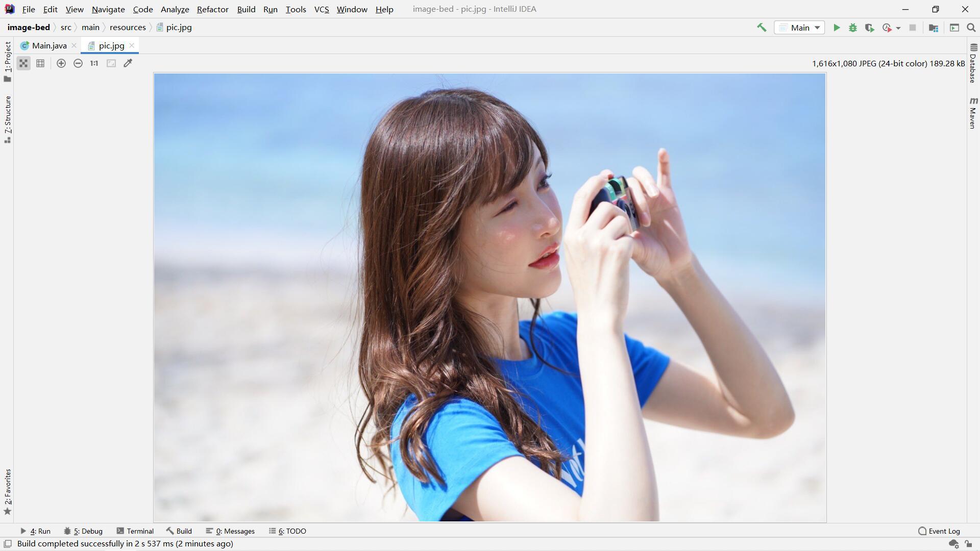Toggle tool window bars in status bar
Image resolution: width=980 pixels, height=551 pixels.
8,544
